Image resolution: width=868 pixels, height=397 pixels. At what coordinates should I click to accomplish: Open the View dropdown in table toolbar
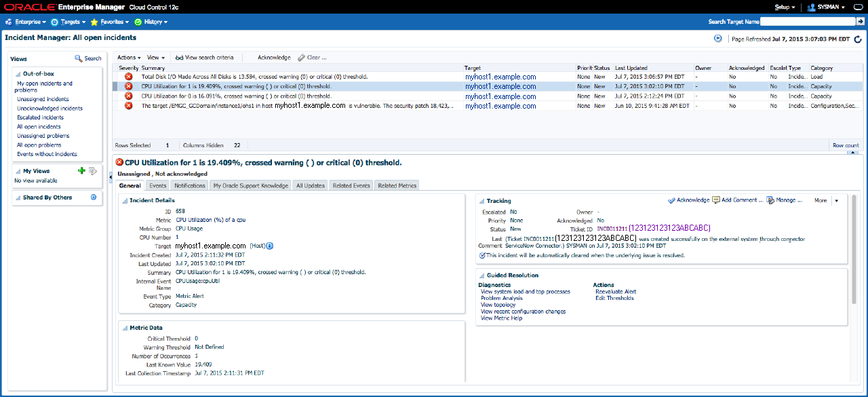156,58
